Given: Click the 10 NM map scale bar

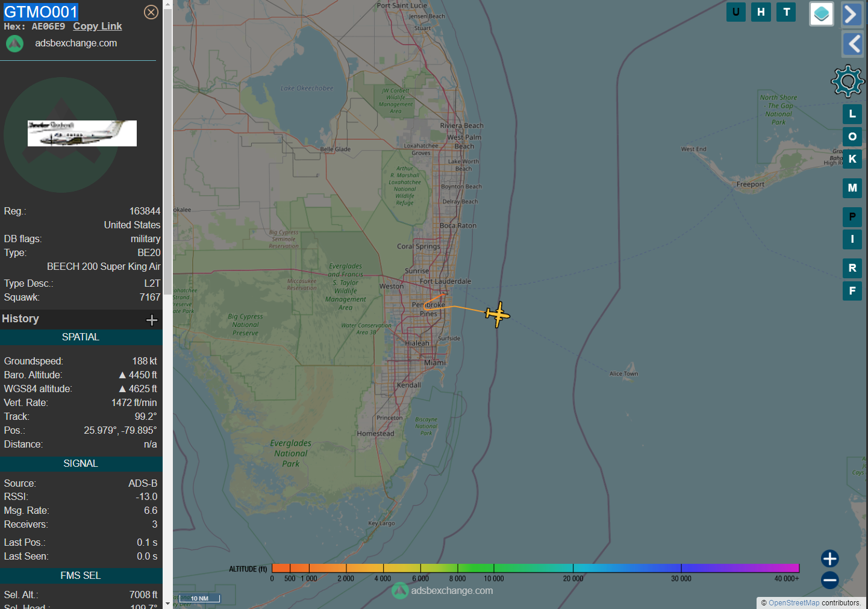Looking at the screenshot, I should [x=199, y=599].
